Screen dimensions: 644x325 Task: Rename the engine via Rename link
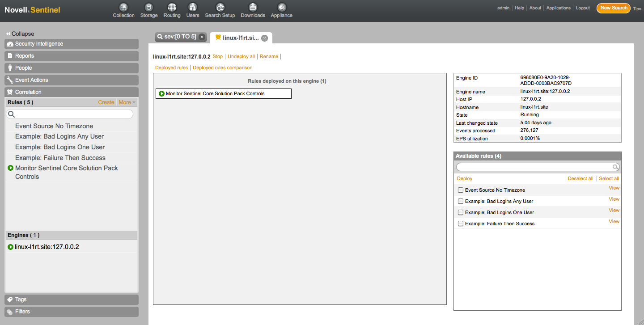pos(269,57)
